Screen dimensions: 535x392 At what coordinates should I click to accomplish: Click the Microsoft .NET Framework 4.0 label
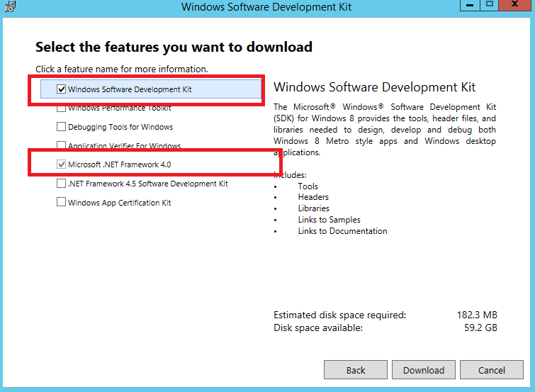120,164
